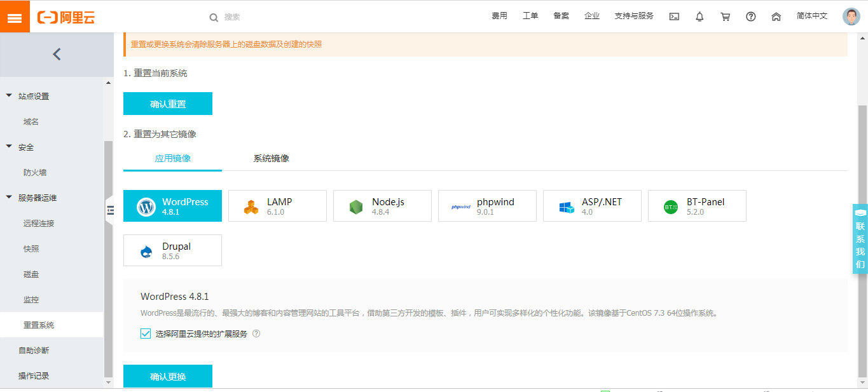Click the search magnifier icon
Screen dimensions: 868x392
click(x=214, y=17)
